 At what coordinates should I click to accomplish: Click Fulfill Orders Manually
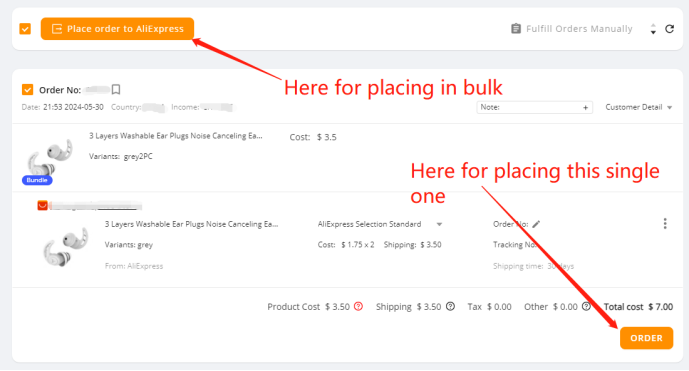click(579, 29)
